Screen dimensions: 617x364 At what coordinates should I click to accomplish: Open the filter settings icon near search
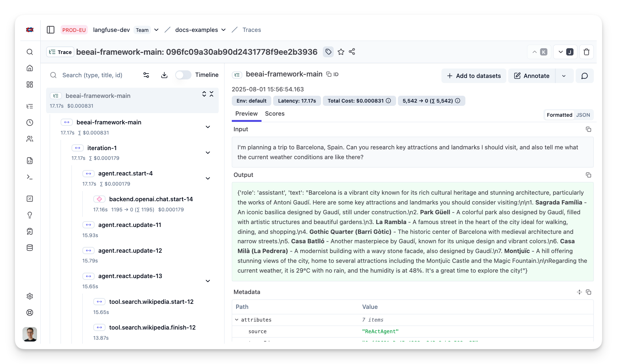[146, 75]
